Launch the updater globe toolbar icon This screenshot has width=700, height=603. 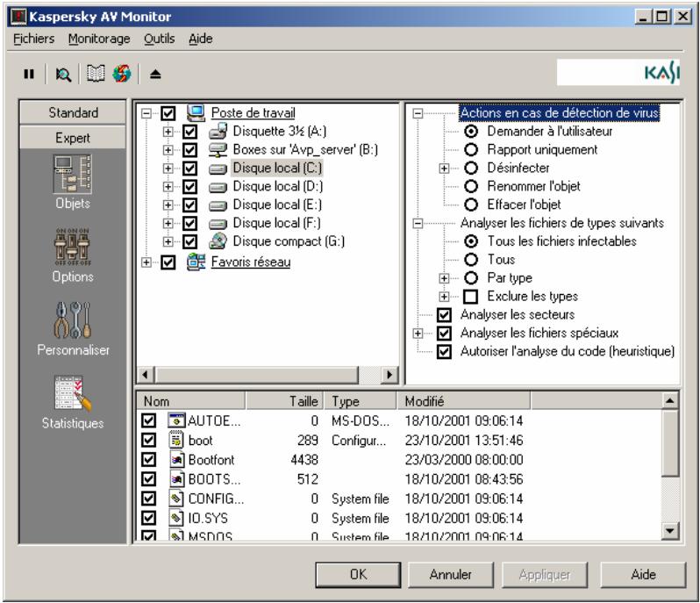click(x=122, y=74)
